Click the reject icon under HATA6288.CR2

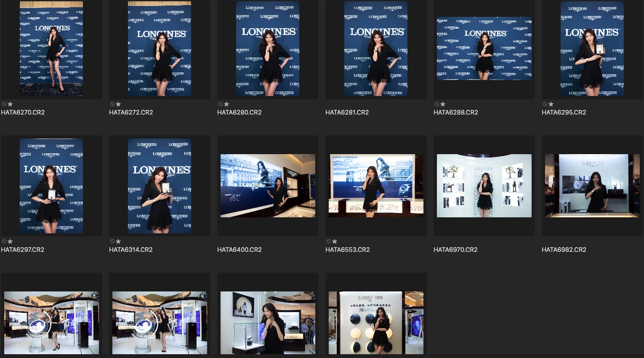pos(437,104)
